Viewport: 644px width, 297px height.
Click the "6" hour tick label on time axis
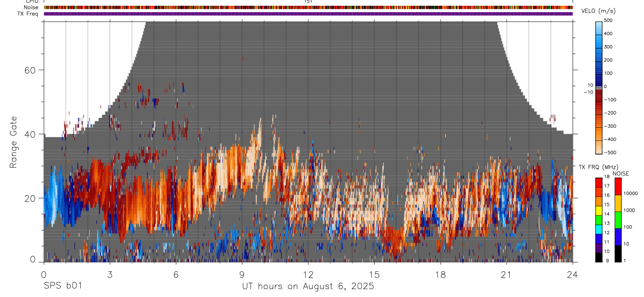click(176, 274)
